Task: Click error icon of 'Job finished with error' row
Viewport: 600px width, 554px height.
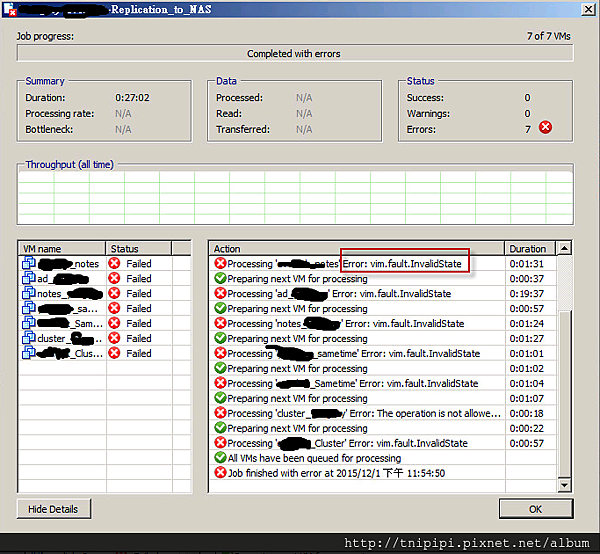Action: tap(220, 473)
